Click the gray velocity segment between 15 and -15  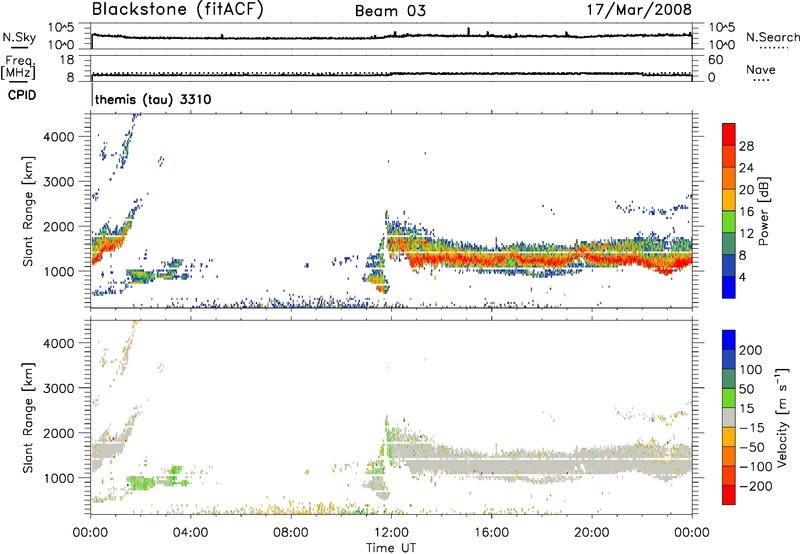coord(729,417)
